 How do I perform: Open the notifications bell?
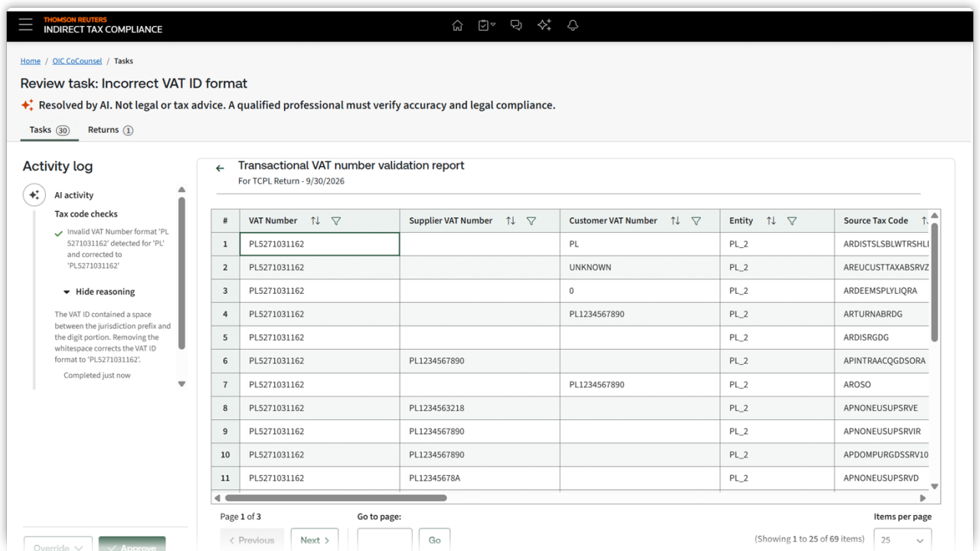click(573, 25)
